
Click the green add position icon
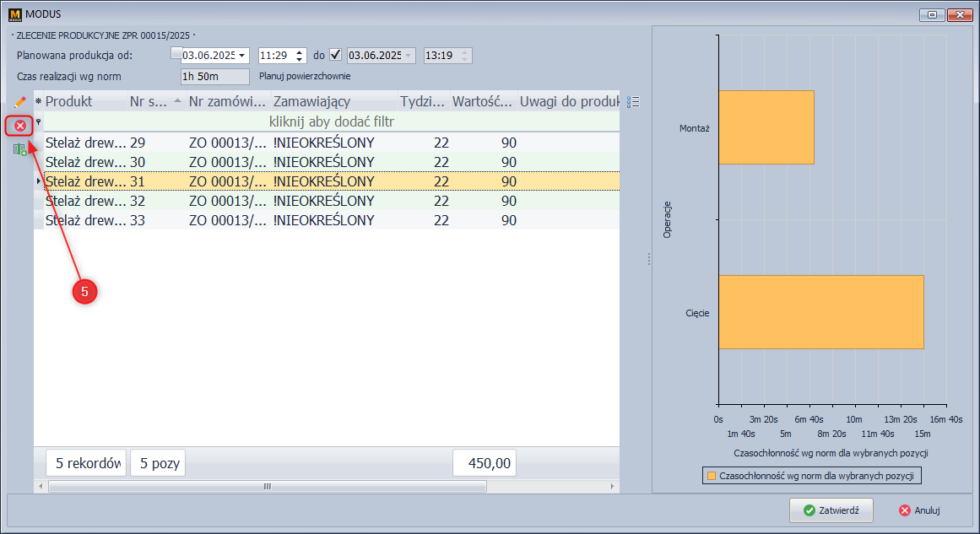(20, 149)
